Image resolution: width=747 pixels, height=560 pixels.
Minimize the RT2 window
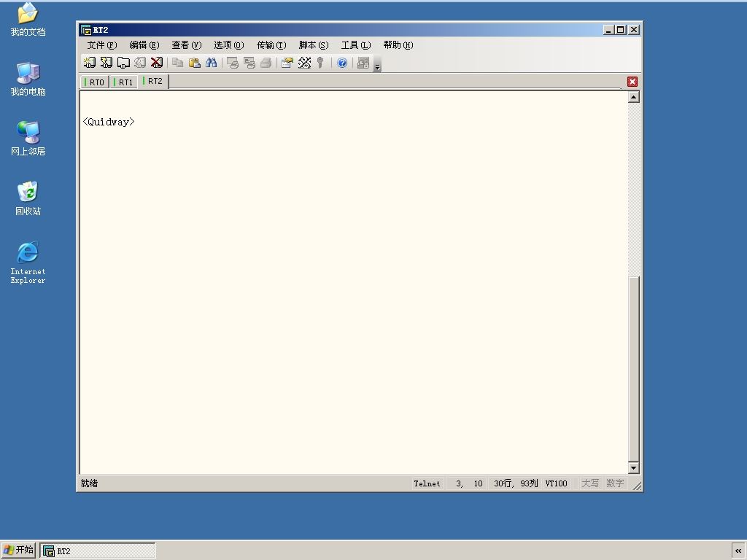608,29
